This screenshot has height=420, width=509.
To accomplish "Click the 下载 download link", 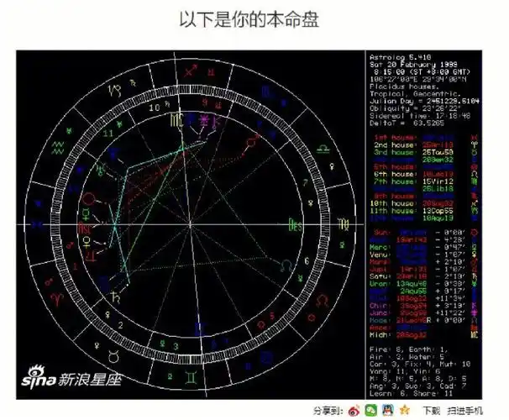I will pos(431,411).
